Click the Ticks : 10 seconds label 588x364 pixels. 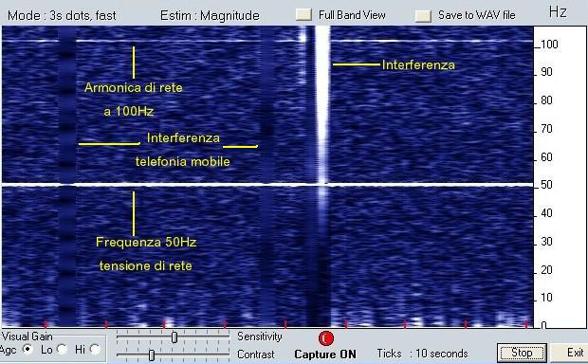422,354
